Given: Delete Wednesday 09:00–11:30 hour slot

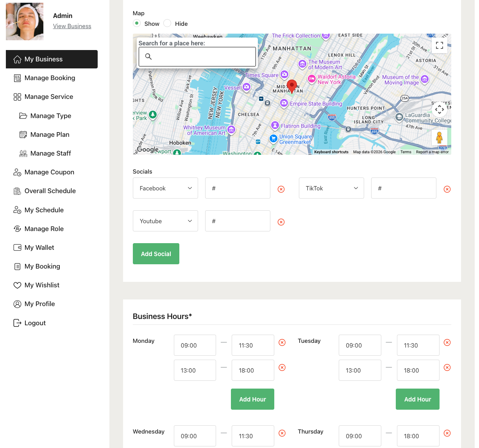Looking at the screenshot, I should tap(282, 433).
